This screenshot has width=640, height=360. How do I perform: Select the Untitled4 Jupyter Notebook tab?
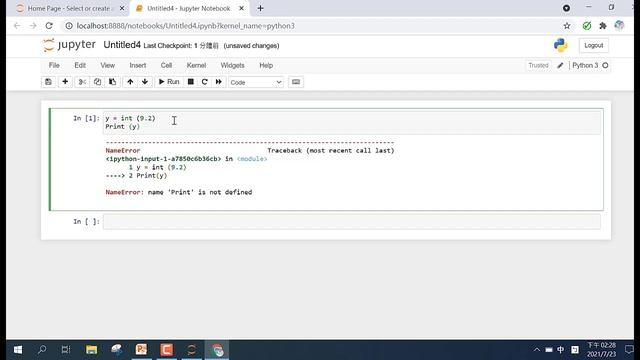(189, 9)
